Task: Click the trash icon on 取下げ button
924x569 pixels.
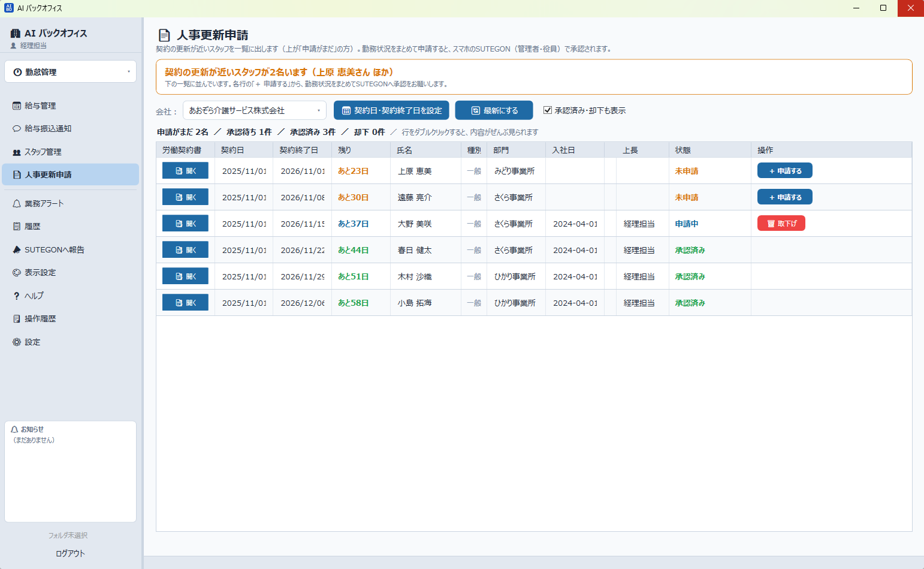Action: point(771,224)
